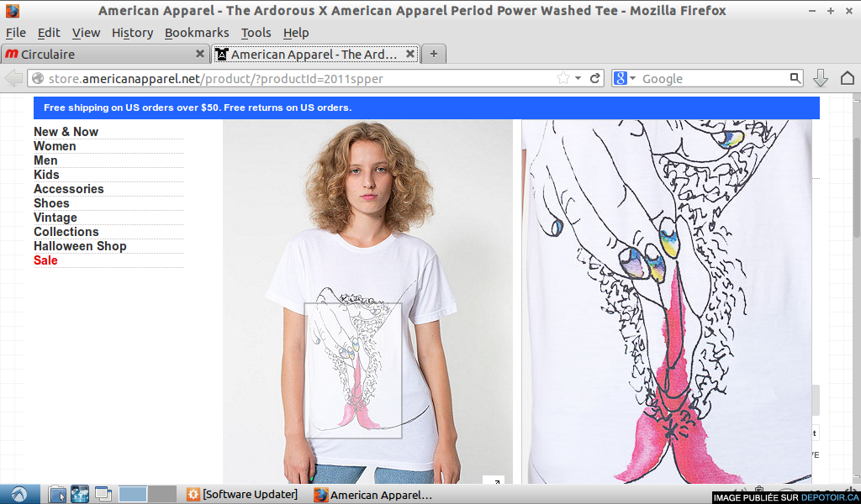Open the Accessories category
Image resolution: width=861 pixels, height=504 pixels.
pos(69,189)
